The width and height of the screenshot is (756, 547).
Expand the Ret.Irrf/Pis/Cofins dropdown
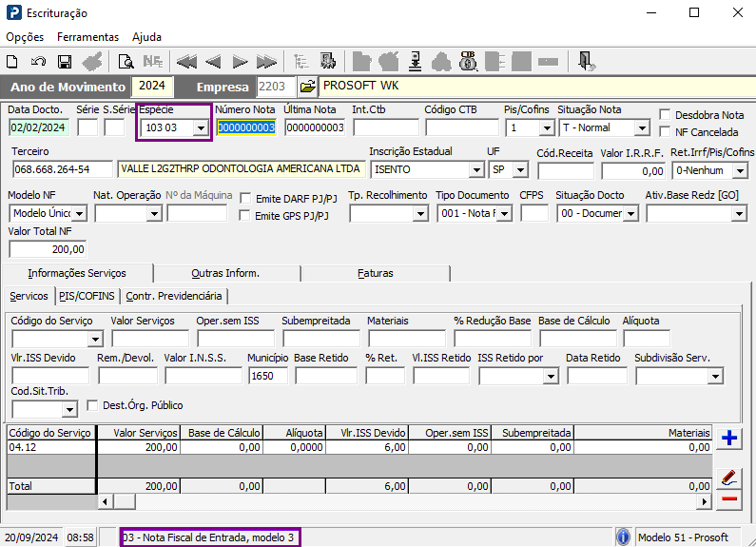click(740, 170)
